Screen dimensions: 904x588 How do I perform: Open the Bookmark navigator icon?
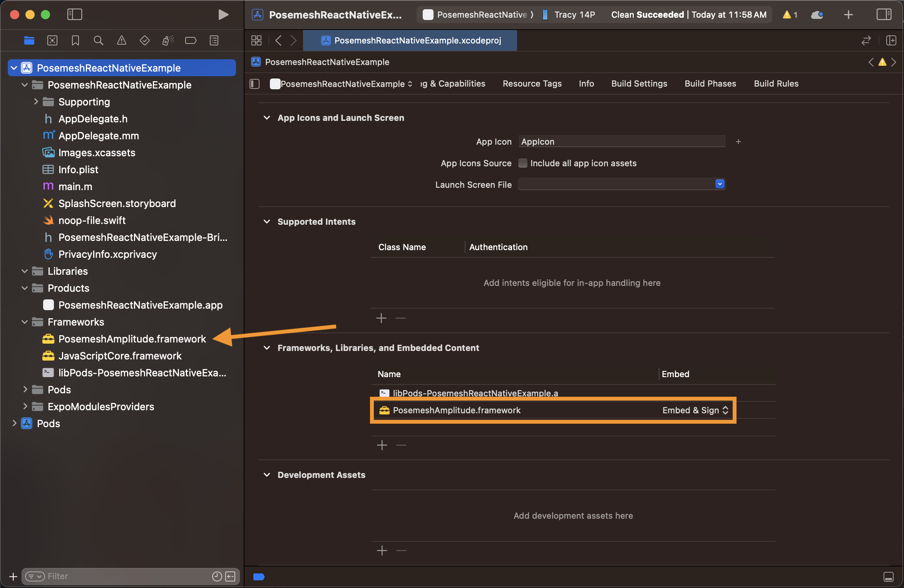coord(75,40)
